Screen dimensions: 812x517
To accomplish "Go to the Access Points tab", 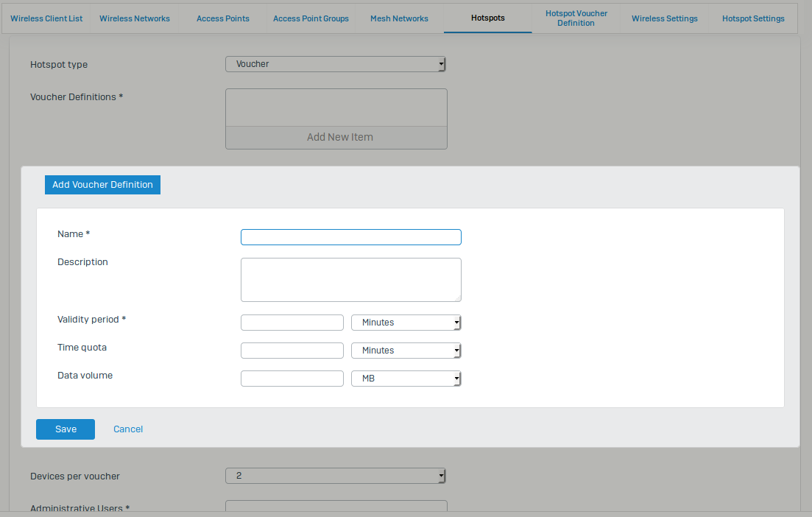I will [x=223, y=18].
